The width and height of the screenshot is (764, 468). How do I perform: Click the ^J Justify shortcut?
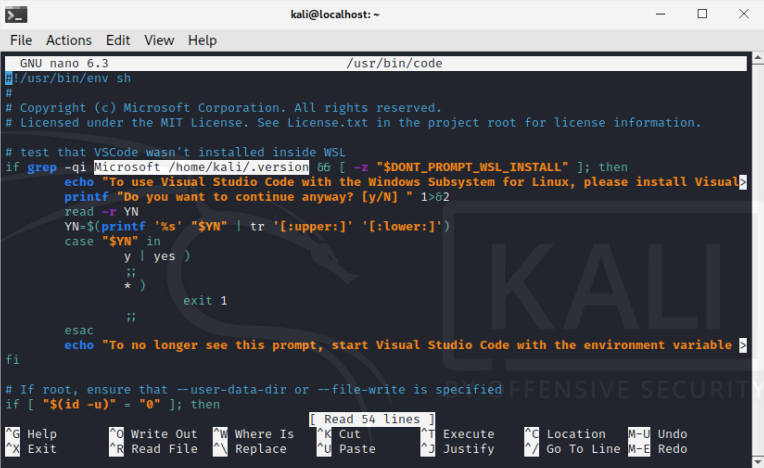(458, 449)
